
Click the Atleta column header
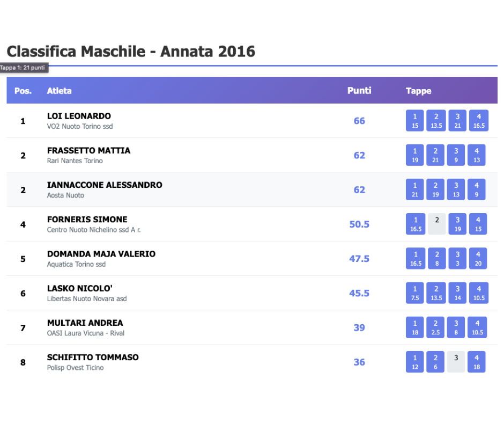tap(59, 91)
